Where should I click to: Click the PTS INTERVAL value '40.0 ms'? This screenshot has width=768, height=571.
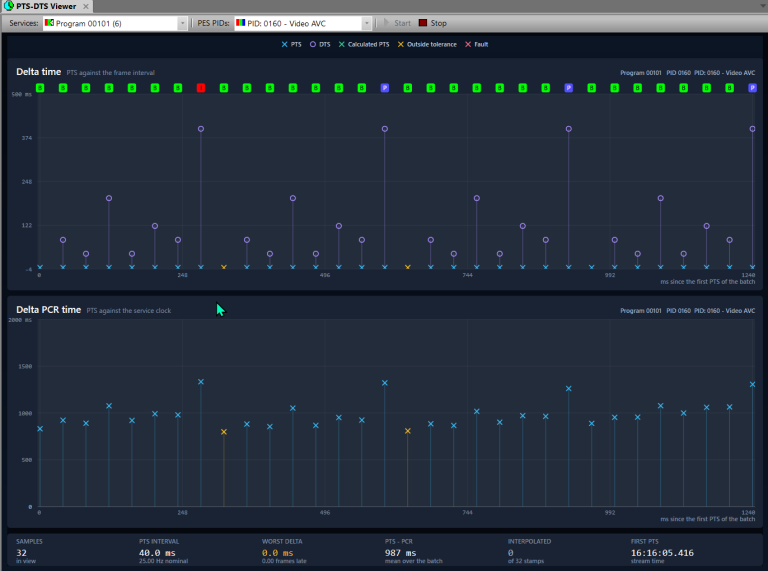(x=157, y=552)
